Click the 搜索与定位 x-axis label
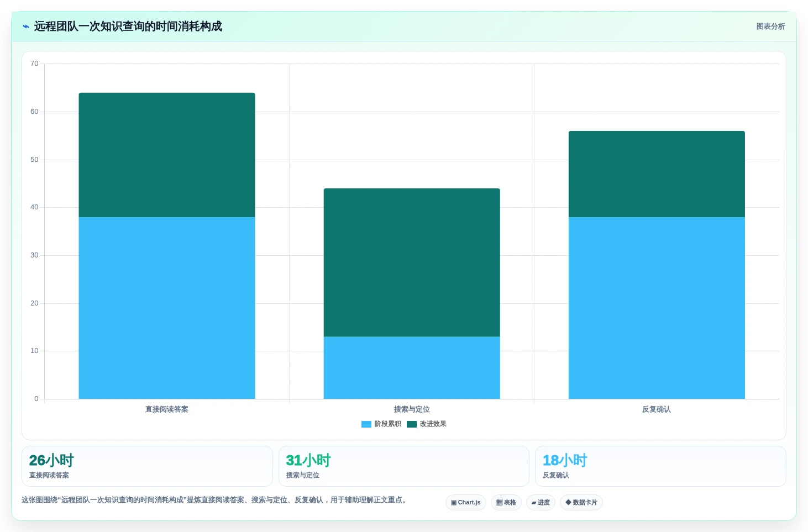 412,409
